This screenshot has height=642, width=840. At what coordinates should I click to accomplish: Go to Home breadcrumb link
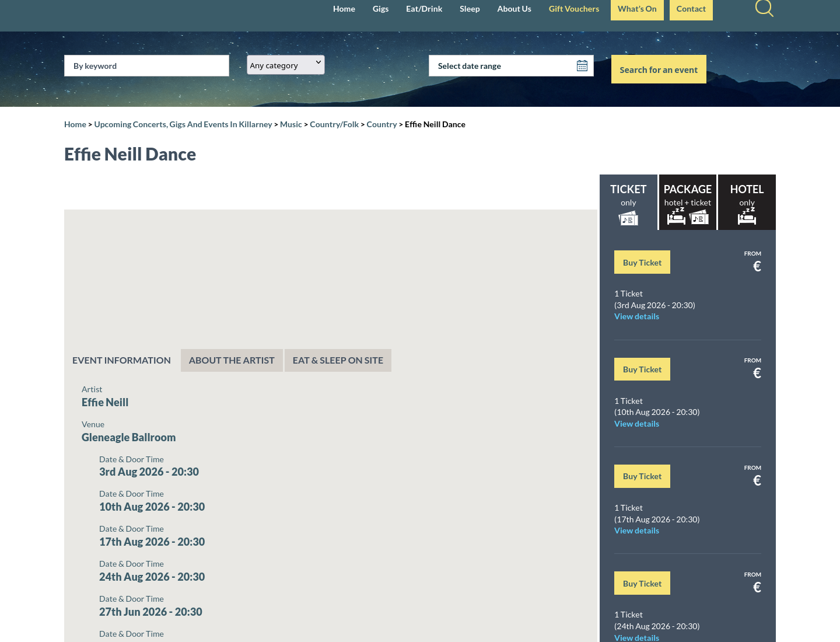[x=75, y=124]
